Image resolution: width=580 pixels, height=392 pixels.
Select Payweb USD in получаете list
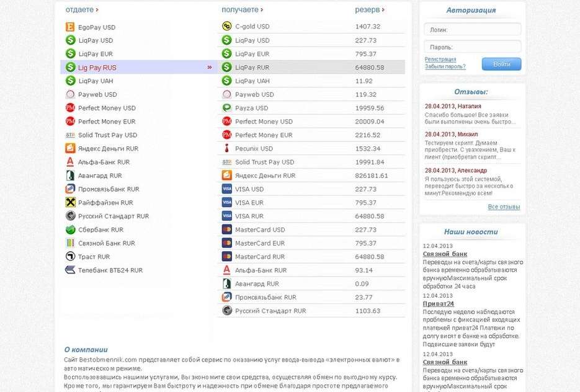click(311, 94)
